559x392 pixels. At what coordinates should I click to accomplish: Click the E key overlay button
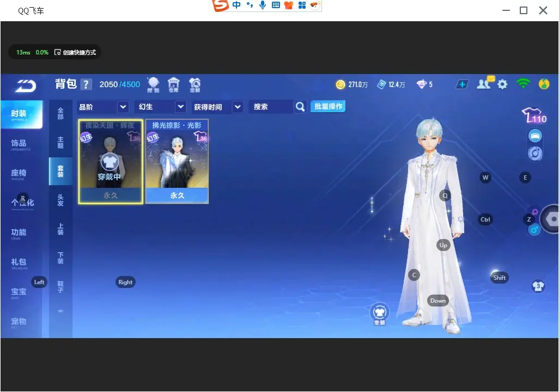click(x=525, y=177)
